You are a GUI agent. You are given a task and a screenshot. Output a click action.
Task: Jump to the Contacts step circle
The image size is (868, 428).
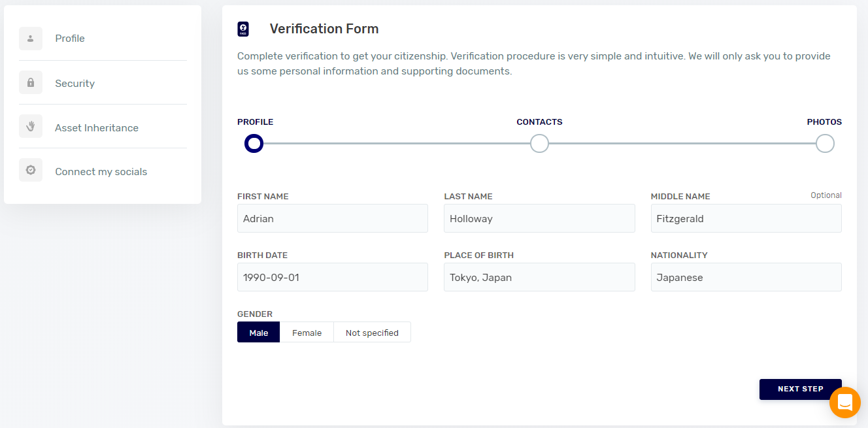tap(539, 143)
